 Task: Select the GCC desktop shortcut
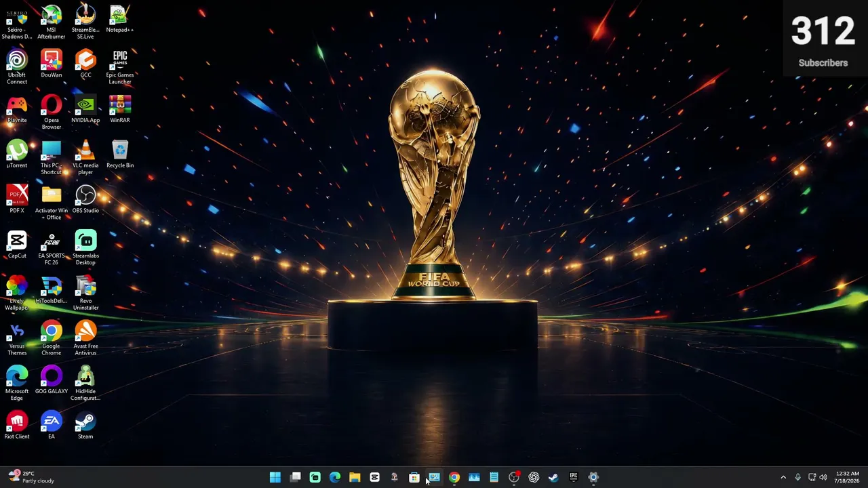click(85, 64)
